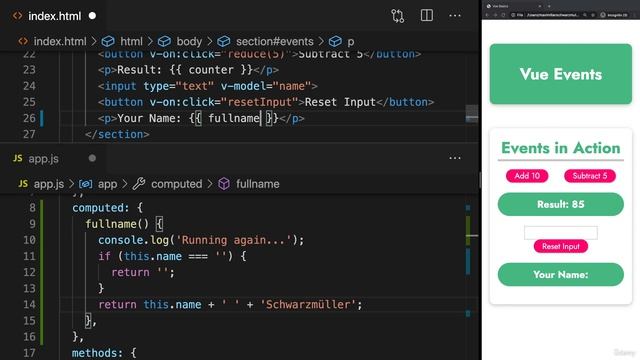Click closing section tag on line 27
The image size is (640, 360).
(x=117, y=134)
